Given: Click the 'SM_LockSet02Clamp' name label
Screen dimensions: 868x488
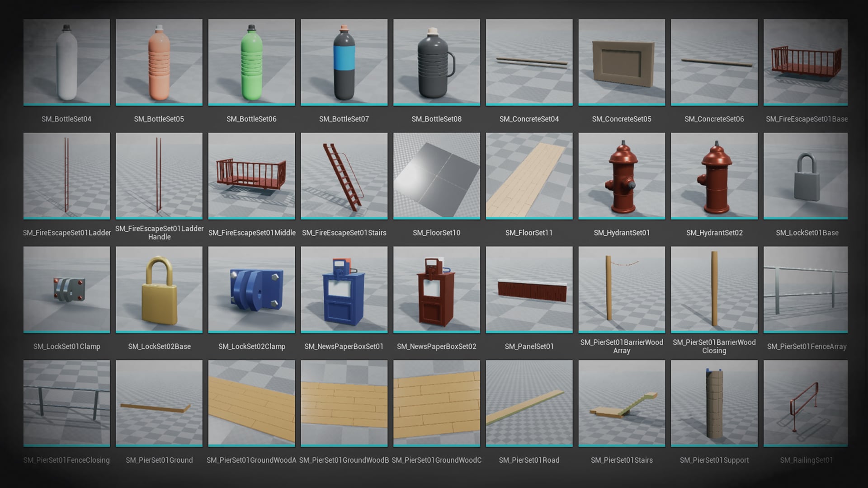Looking at the screenshot, I should (x=252, y=347).
